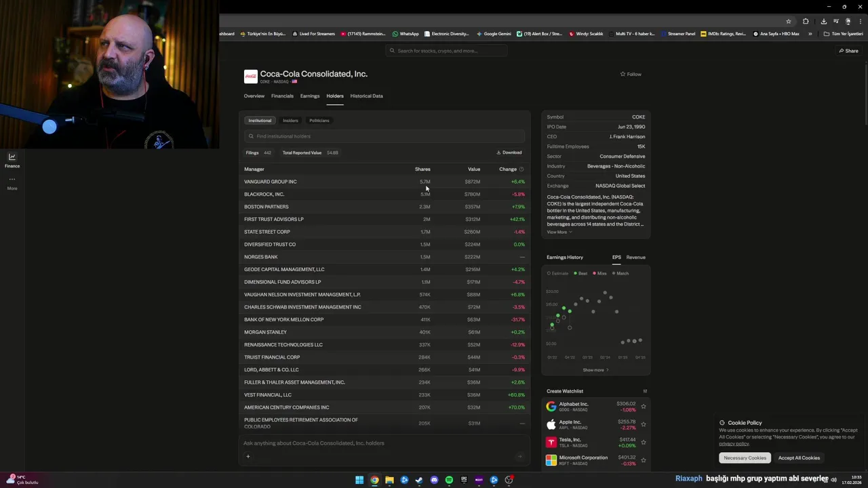Select RENAISSANCE TECHNOLOGIES LLC row
This screenshot has width=868, height=488.
pos(384,345)
